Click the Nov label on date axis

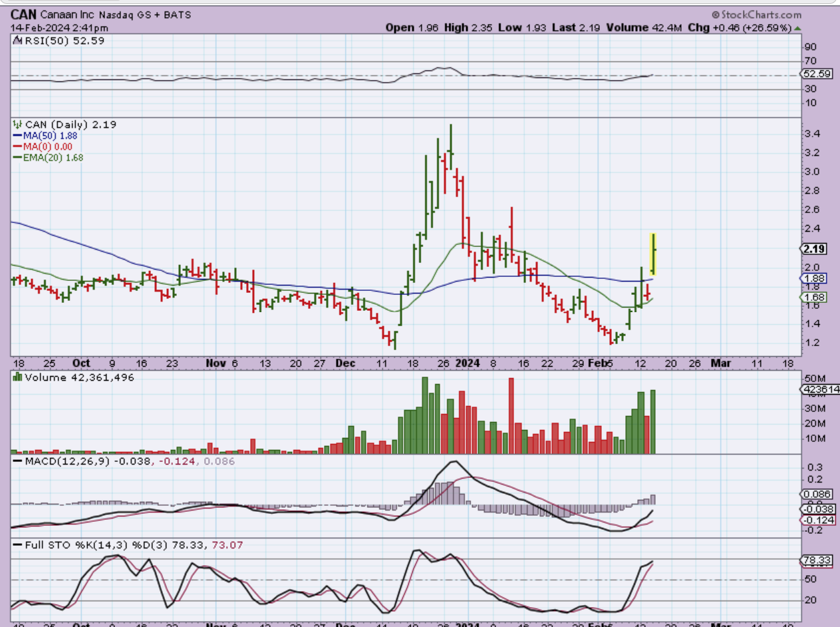215,363
